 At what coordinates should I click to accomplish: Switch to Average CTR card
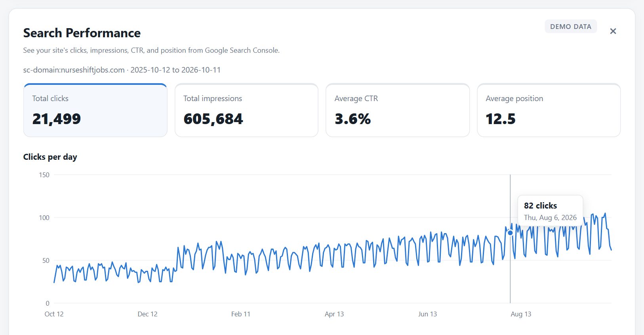398,110
